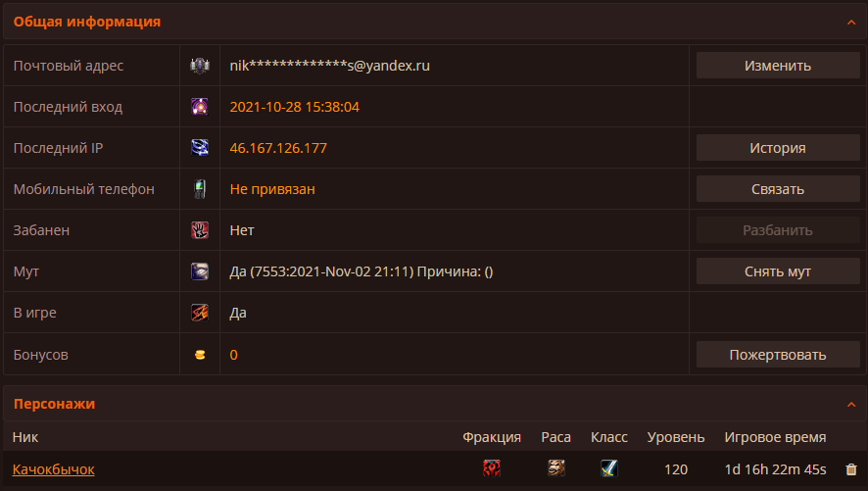868x491 pixels.
Task: Open IP История button
Action: click(x=778, y=148)
